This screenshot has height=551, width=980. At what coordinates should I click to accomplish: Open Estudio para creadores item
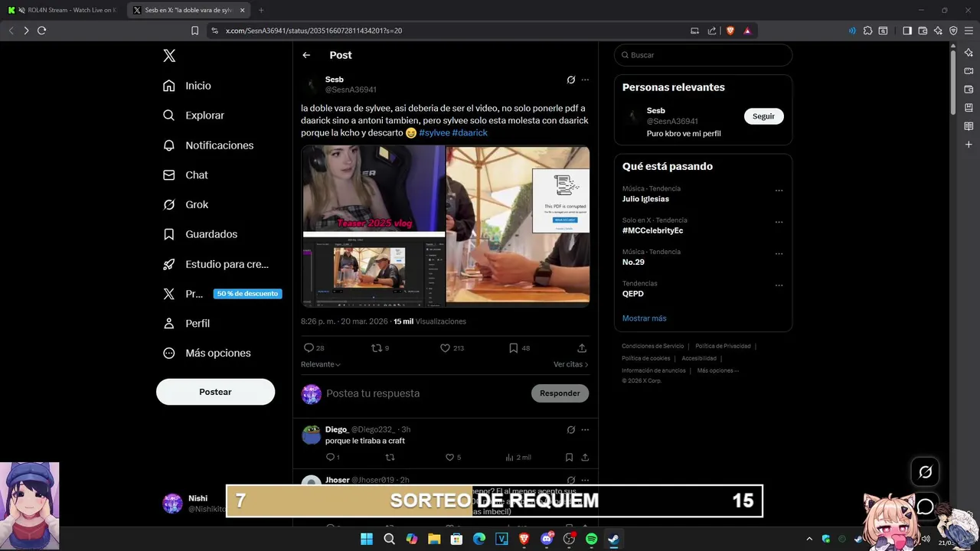click(x=216, y=264)
